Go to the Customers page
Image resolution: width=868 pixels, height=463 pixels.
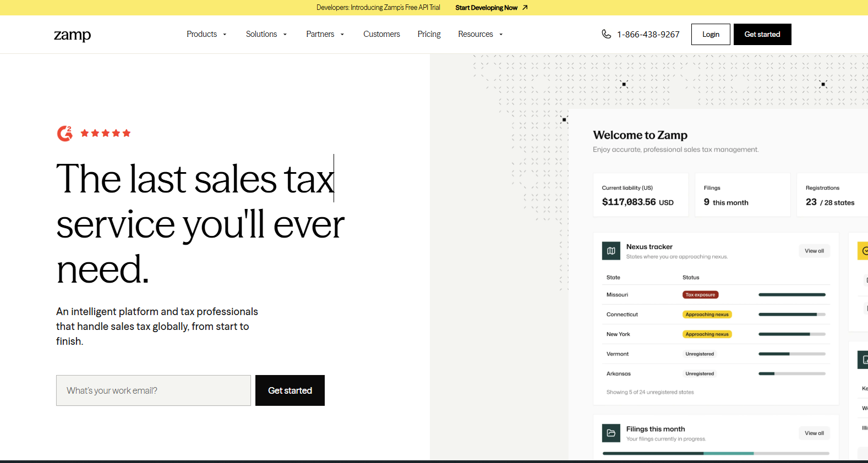pyautogui.click(x=381, y=34)
